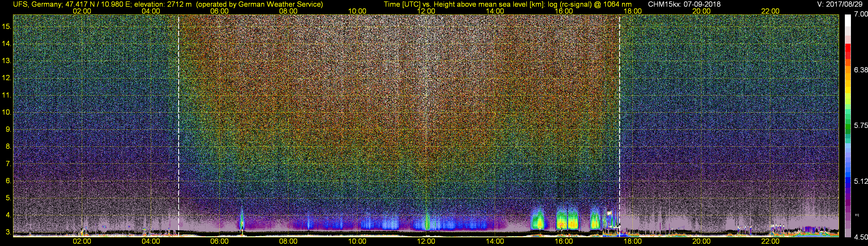This screenshot has width=868, height=246.
Task: Click the 14:00 label on top time axis
Action: click(495, 11)
